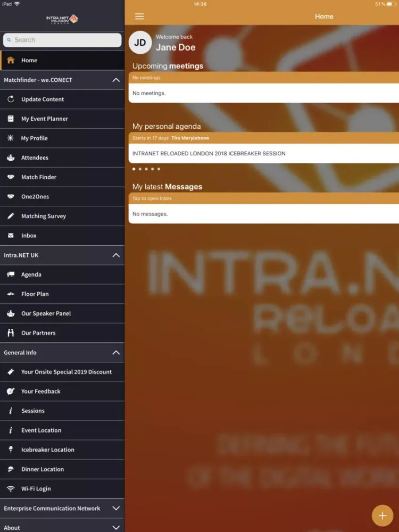Open the Dinner Location entry
The width and height of the screenshot is (399, 532).
(x=62, y=469)
